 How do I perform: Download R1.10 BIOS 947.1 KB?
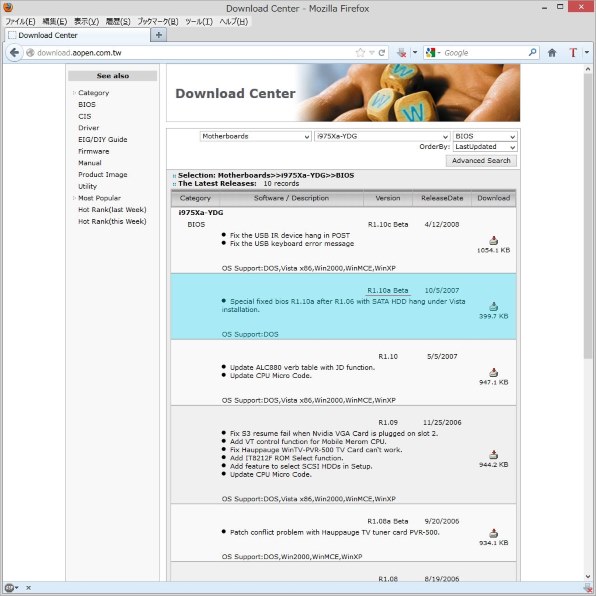[493, 372]
